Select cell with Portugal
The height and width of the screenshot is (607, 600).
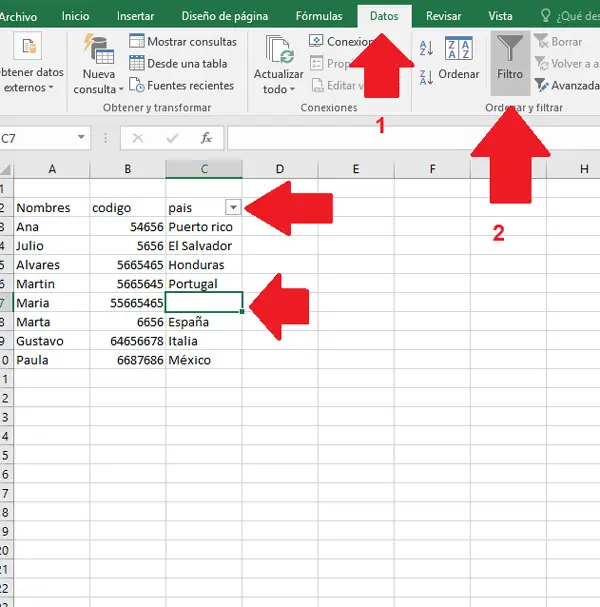point(204,284)
